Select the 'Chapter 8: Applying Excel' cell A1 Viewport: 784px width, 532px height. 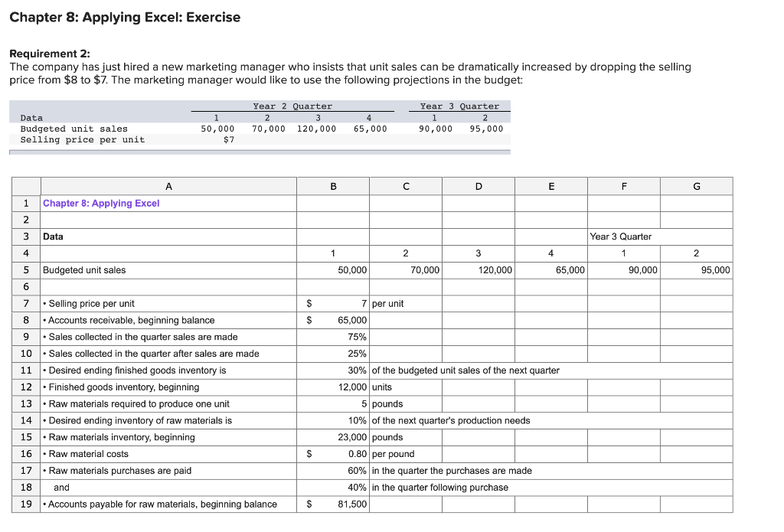168,203
